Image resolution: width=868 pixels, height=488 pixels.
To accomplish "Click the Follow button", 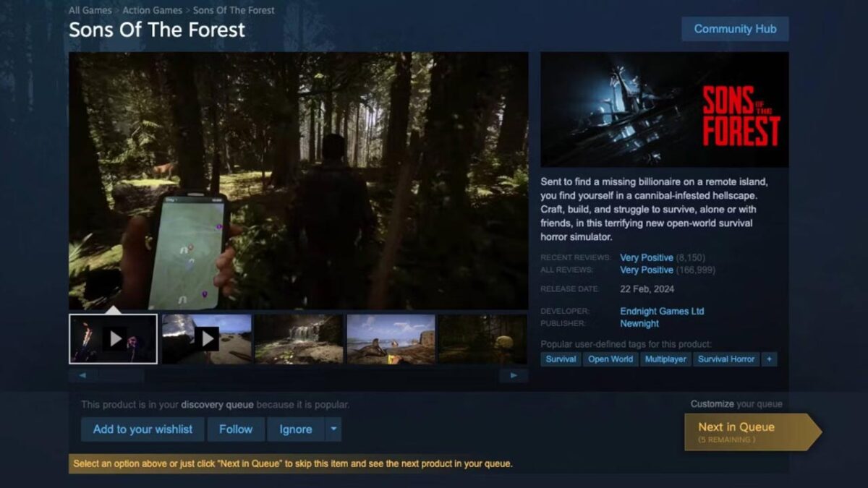I will coord(236,429).
